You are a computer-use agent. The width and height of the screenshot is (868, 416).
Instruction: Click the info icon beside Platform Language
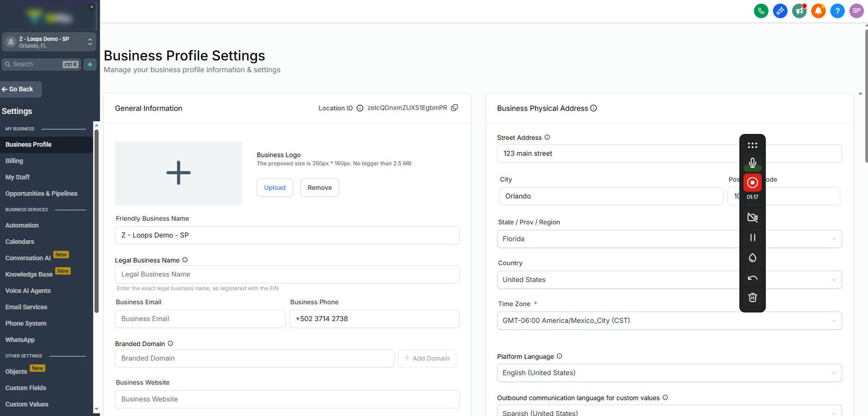559,356
